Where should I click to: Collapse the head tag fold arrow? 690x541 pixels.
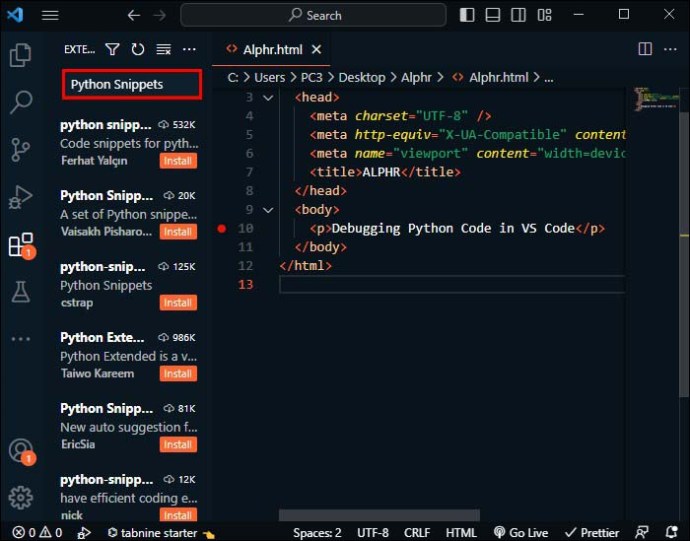coord(268,98)
